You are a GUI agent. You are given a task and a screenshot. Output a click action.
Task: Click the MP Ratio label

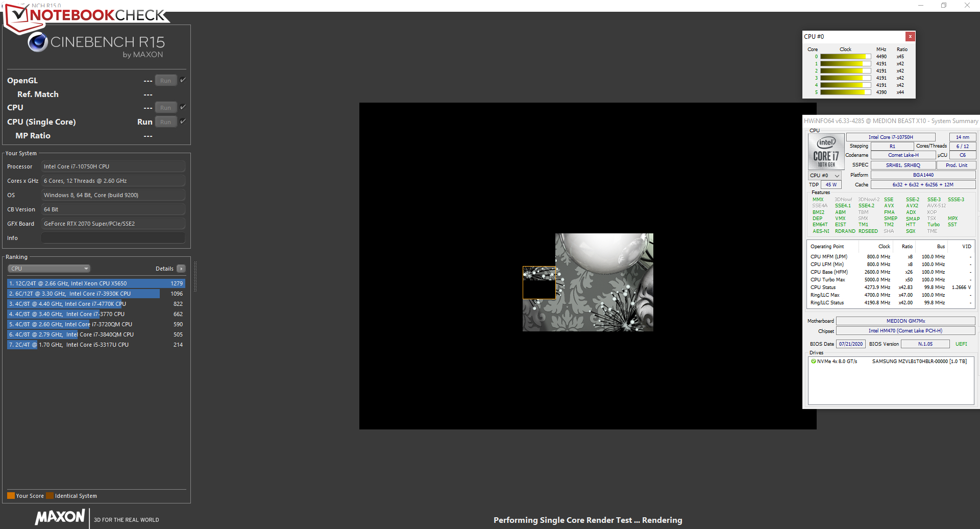click(x=33, y=136)
